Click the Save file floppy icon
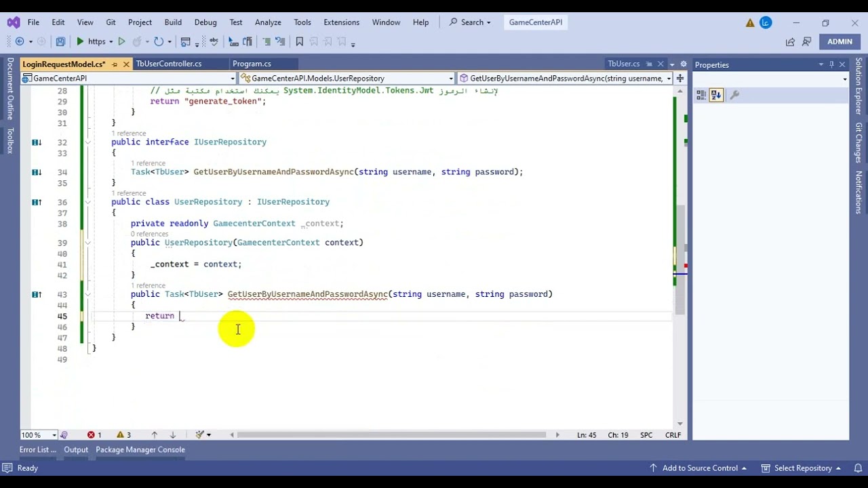 tap(60, 41)
